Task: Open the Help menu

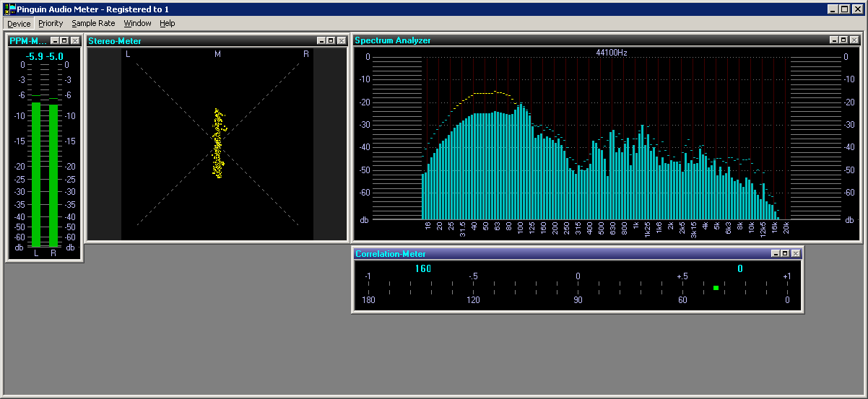Action: pos(168,23)
